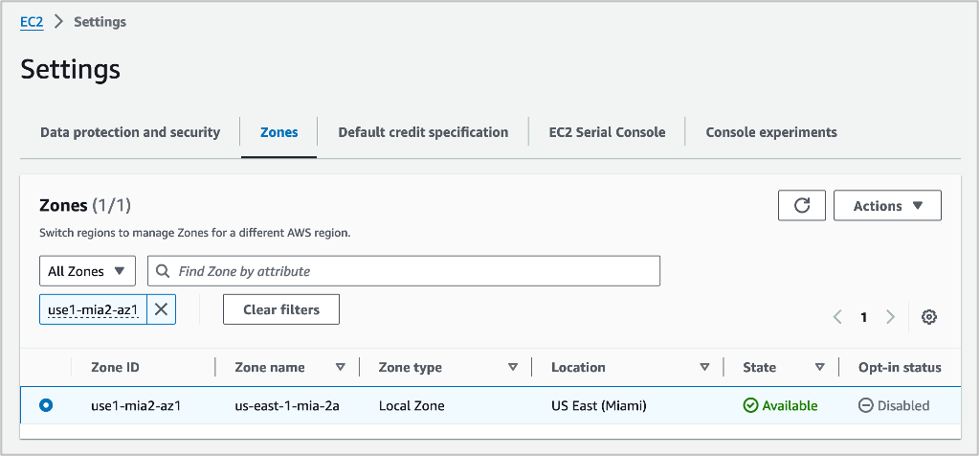Go to next page arrow

[x=890, y=317]
